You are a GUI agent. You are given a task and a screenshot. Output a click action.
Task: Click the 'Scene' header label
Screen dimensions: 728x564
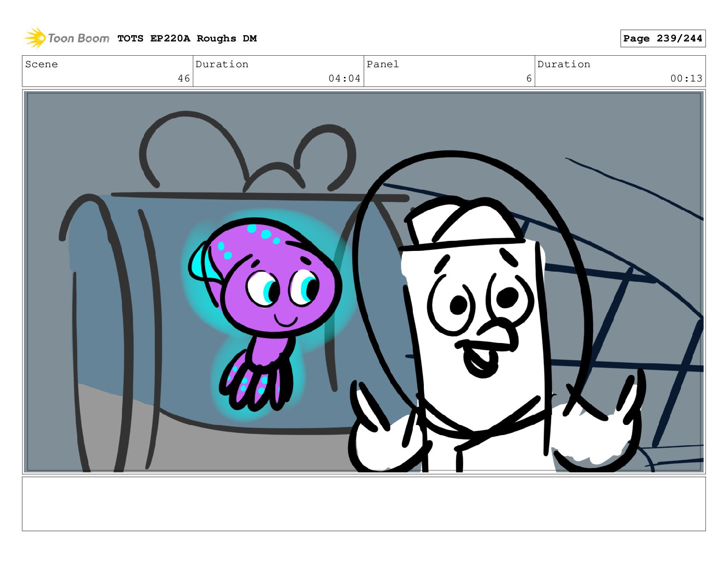tap(41, 64)
